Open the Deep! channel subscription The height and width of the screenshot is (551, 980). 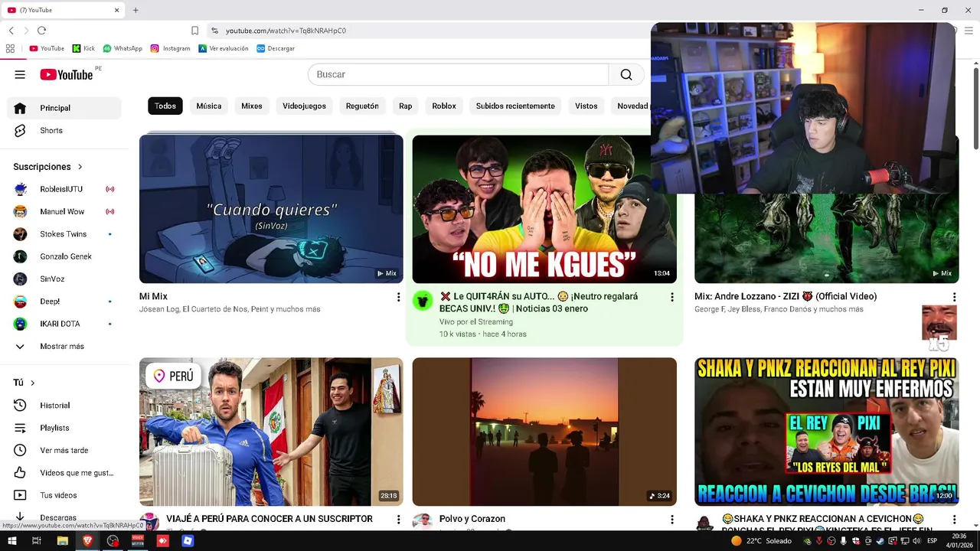[64, 302]
